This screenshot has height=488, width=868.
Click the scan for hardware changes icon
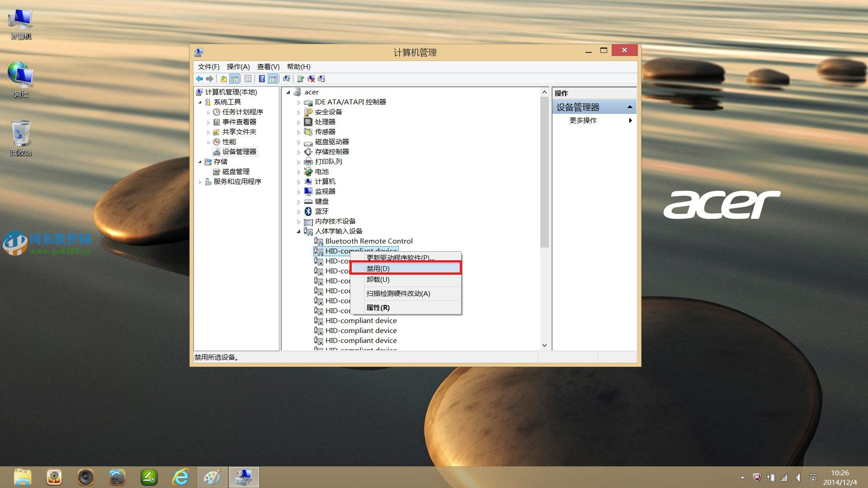[287, 79]
